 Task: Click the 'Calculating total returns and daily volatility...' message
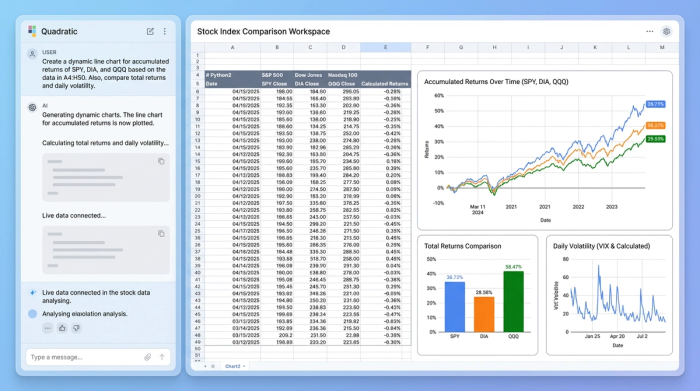tap(105, 143)
